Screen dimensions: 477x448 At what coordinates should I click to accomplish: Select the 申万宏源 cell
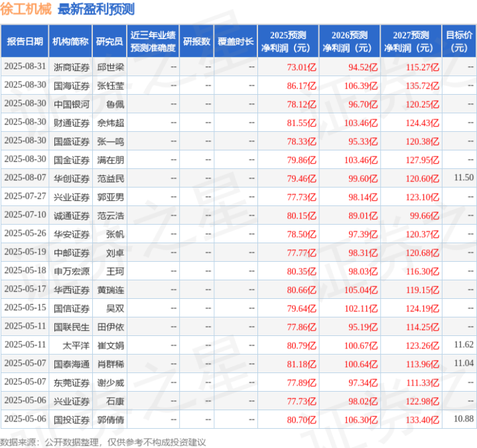72,272
